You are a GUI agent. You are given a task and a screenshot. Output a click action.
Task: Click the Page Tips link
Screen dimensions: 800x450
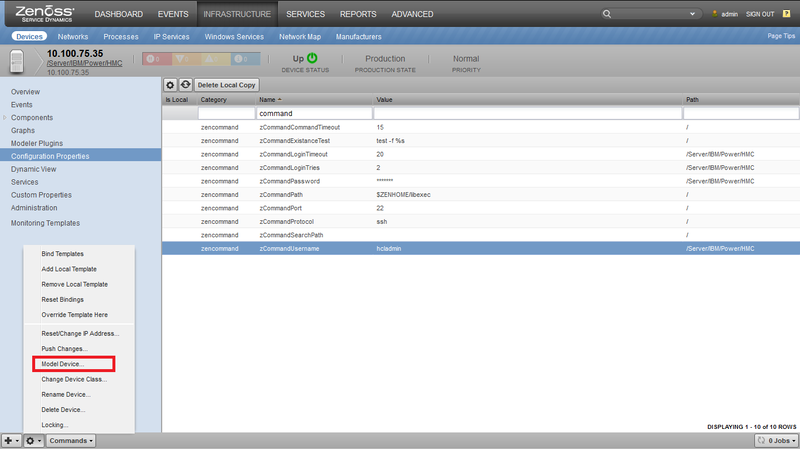click(781, 36)
